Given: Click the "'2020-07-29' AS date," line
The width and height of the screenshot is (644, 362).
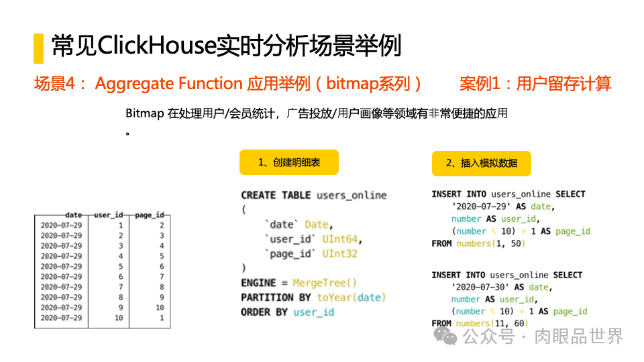Looking at the screenshot, I should tap(503, 206).
